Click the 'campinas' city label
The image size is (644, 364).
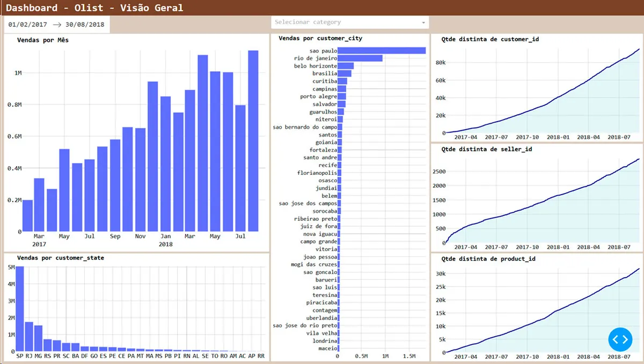pyautogui.click(x=325, y=89)
